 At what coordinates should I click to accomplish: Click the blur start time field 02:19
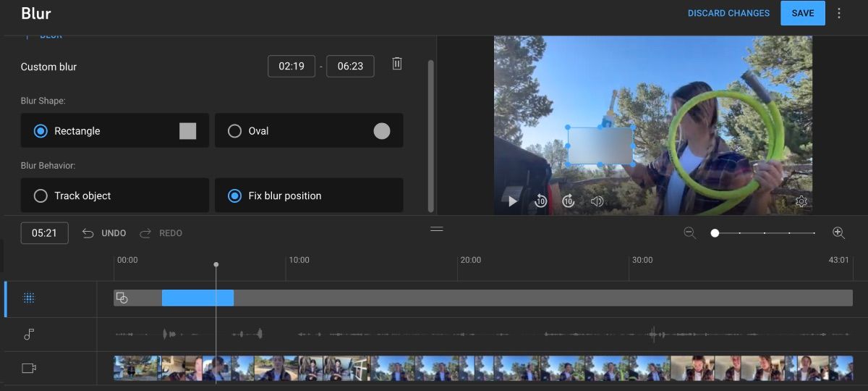pyautogui.click(x=292, y=66)
